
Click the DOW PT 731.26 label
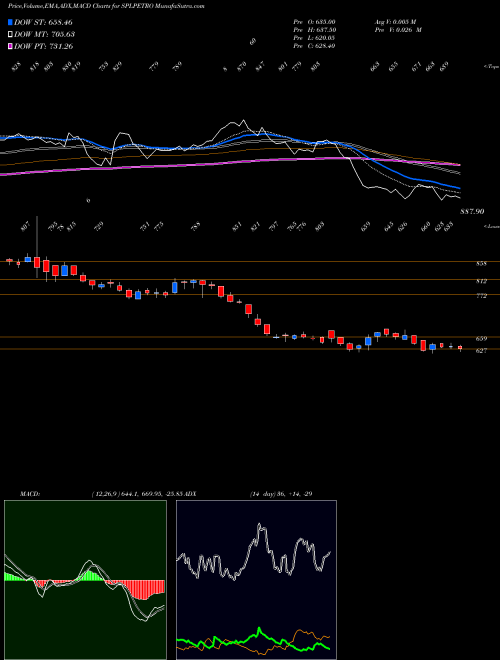[x=43, y=46]
